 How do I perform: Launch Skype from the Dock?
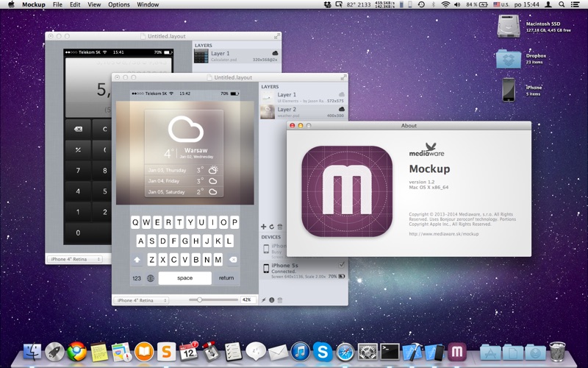(323, 352)
